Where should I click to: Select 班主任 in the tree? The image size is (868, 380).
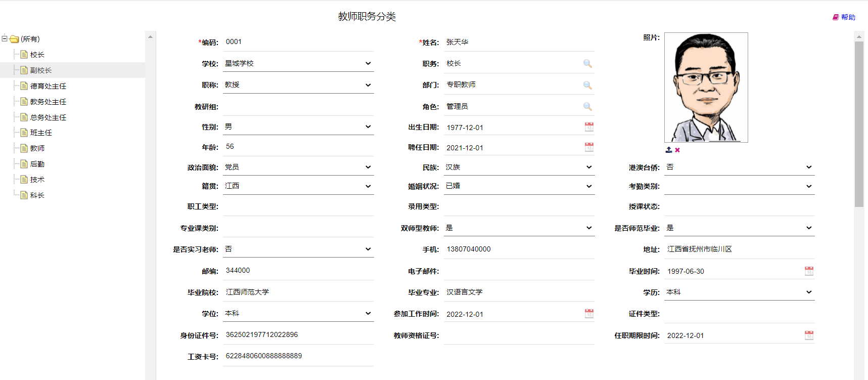[41, 133]
